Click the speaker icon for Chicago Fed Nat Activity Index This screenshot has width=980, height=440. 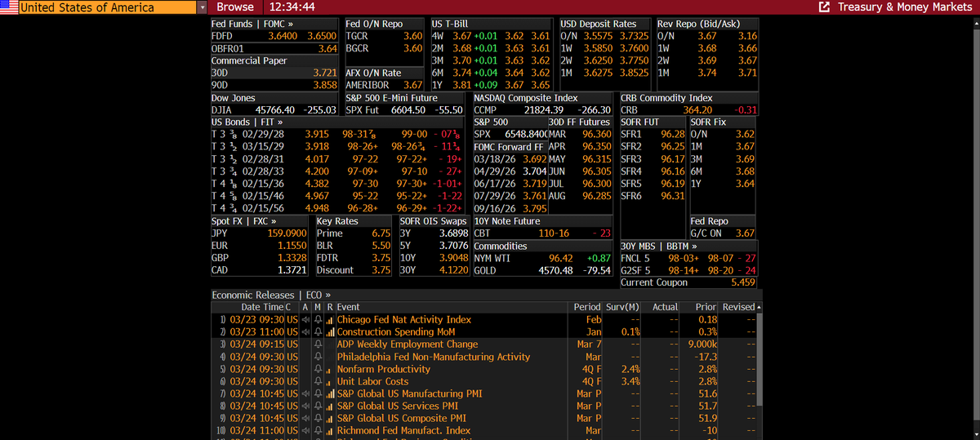tap(305, 320)
